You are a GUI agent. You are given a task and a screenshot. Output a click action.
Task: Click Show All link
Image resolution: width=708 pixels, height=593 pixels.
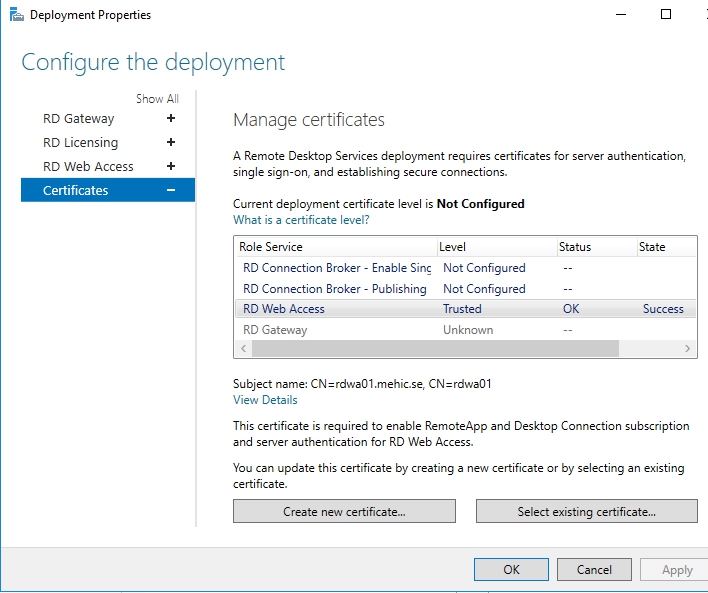tap(157, 99)
